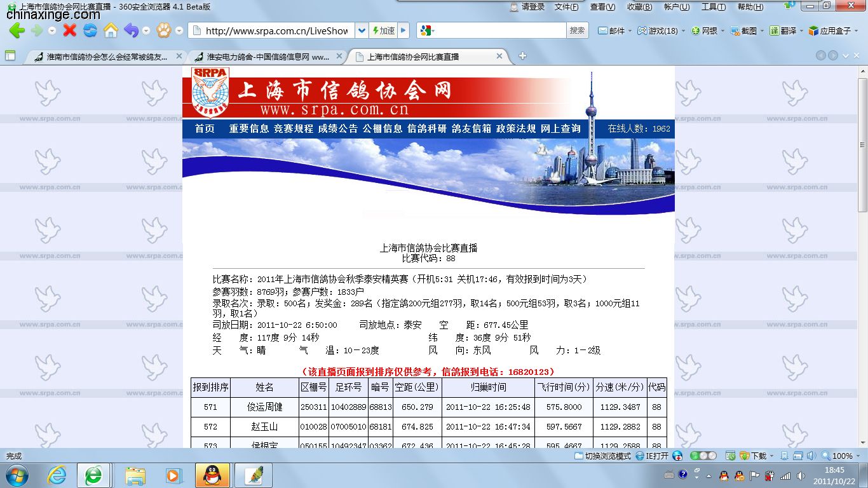The height and width of the screenshot is (488, 868).
Task: Click the blue go arrow after 加速
Action: click(403, 30)
